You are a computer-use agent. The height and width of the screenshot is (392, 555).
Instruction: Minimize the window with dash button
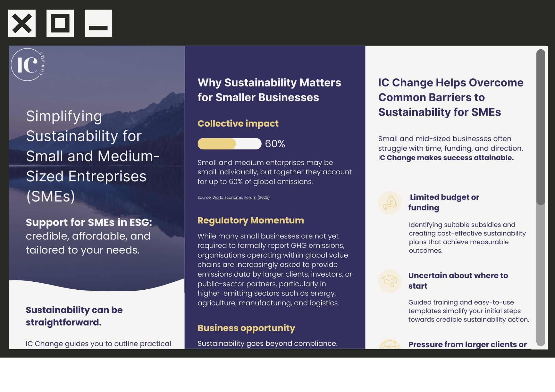98,23
